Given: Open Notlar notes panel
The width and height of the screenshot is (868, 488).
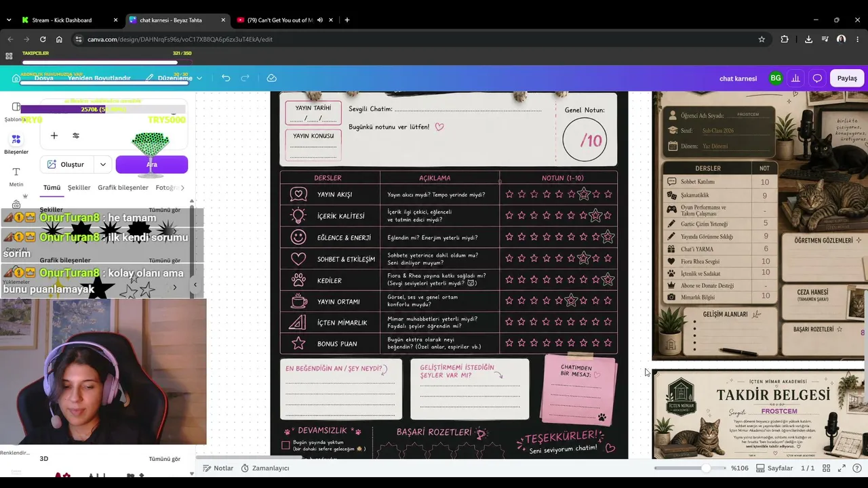Looking at the screenshot, I should point(218,468).
